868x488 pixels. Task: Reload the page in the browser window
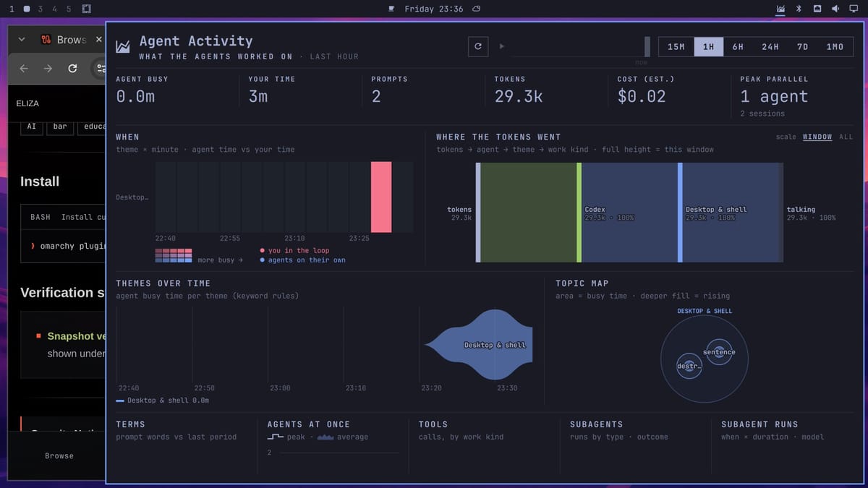(x=72, y=68)
